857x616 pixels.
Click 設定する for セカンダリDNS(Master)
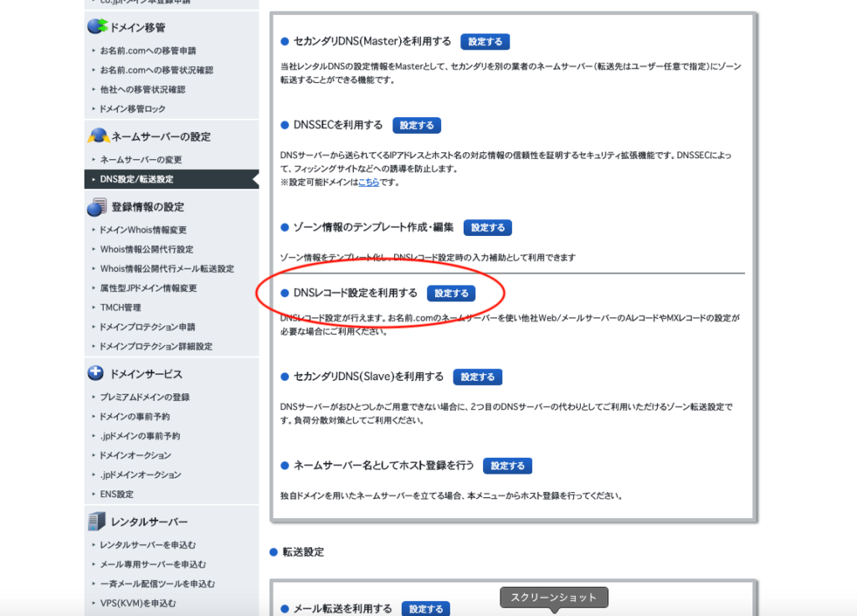pos(485,42)
